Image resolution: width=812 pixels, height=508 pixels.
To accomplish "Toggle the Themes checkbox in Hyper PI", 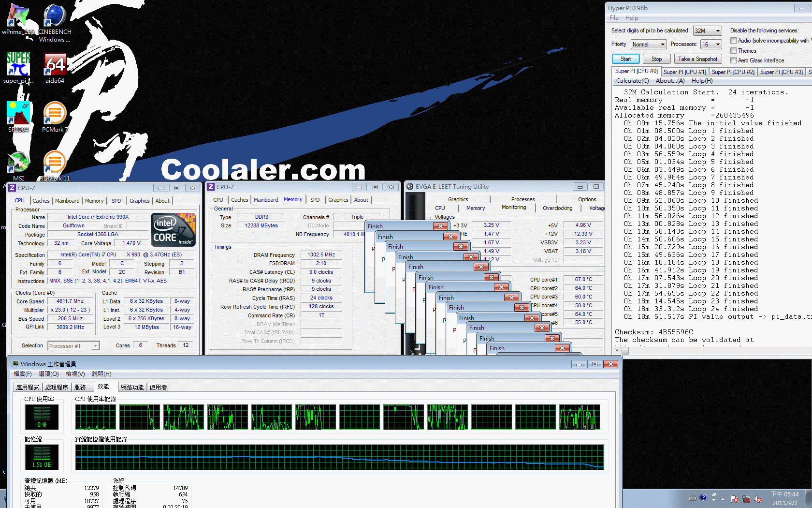I will pos(733,51).
